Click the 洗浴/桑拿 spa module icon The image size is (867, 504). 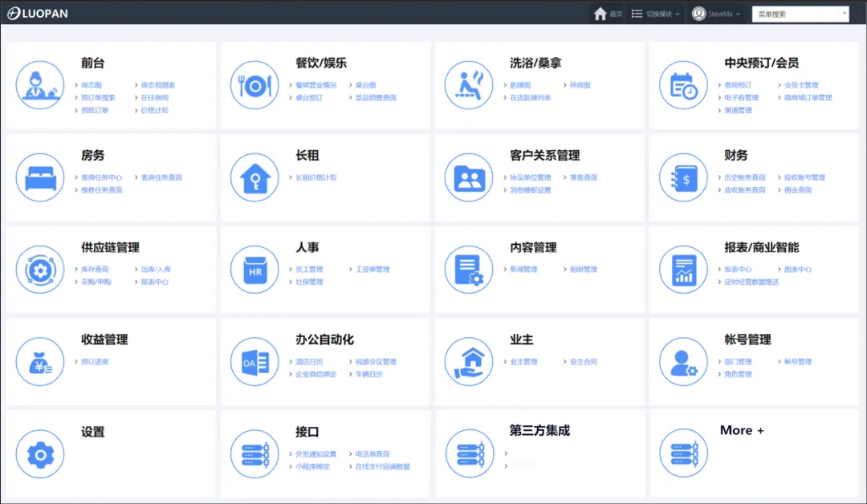tap(469, 84)
